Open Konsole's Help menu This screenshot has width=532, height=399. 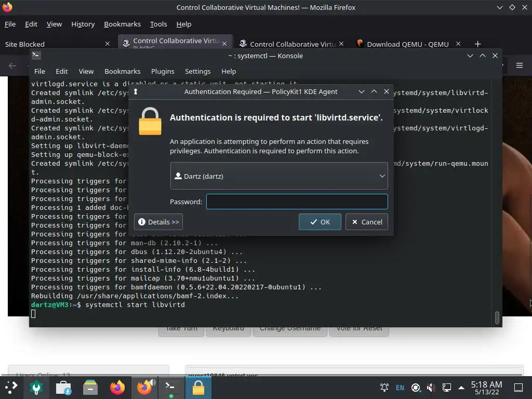pos(229,71)
